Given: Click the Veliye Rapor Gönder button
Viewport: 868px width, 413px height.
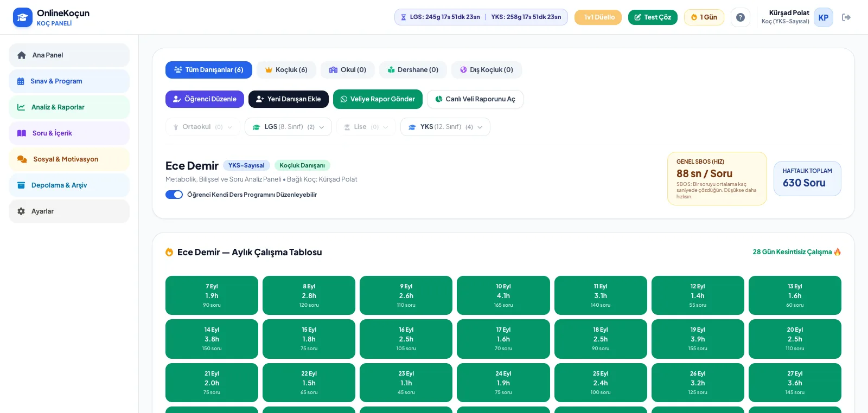Looking at the screenshot, I should click(x=378, y=99).
